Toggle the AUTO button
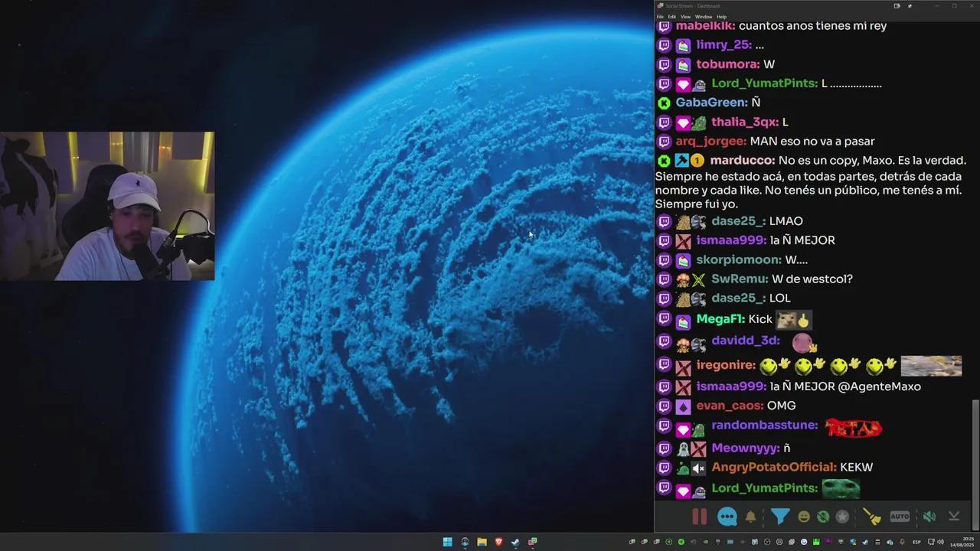The image size is (980, 551). [x=900, y=517]
